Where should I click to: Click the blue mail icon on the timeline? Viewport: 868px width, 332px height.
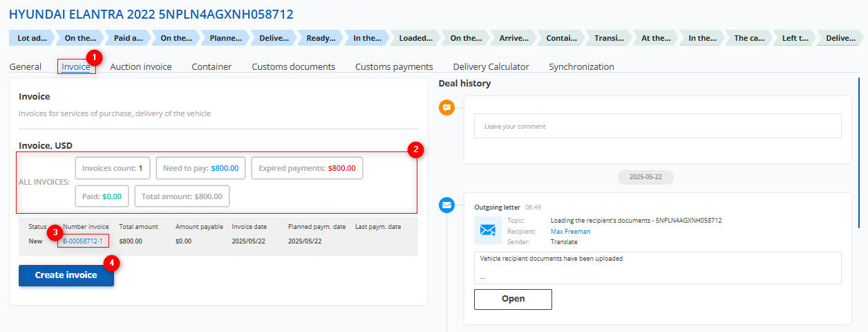447,205
